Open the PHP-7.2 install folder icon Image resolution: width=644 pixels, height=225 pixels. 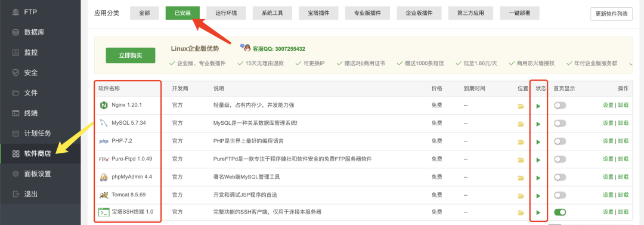click(521, 142)
